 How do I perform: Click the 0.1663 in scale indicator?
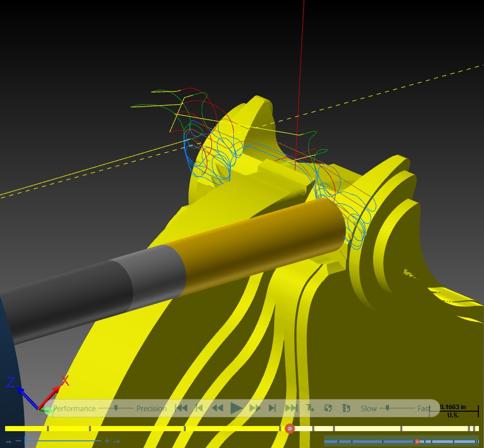click(453, 411)
